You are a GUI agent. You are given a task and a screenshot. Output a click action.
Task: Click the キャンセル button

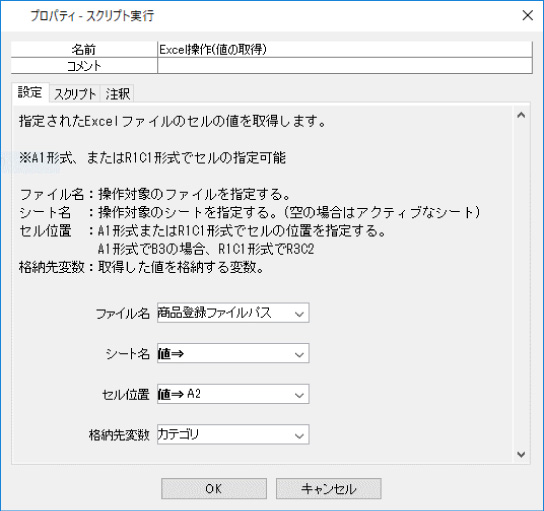point(329,489)
